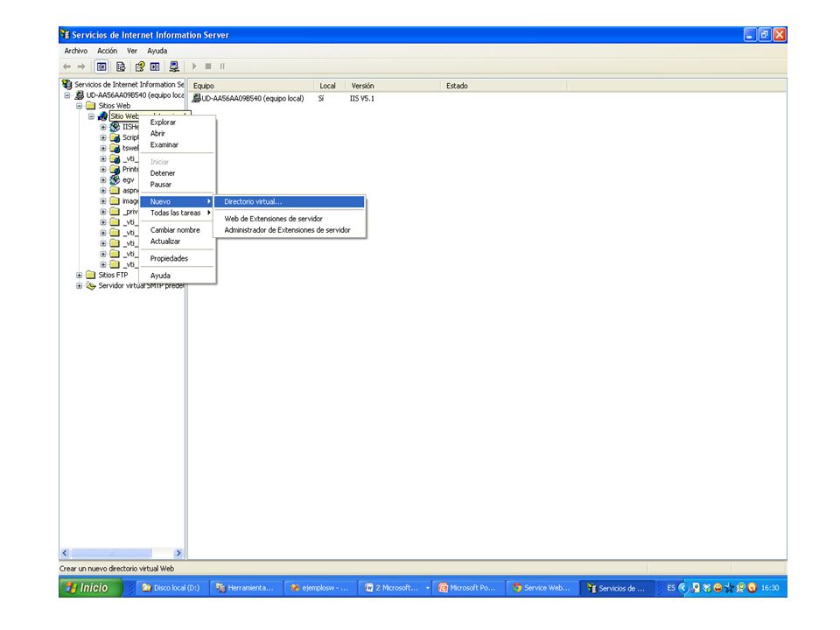Open the Inicio start button
Viewport: 840px width, 630px height.
pos(90,588)
